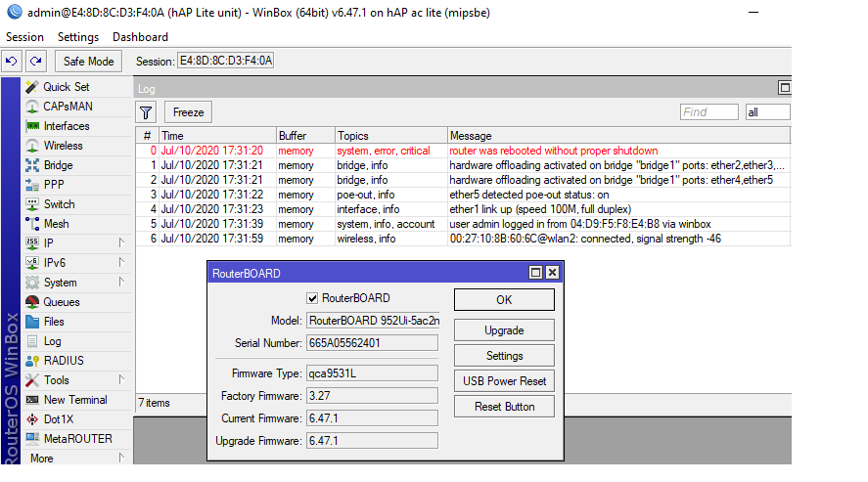Viewport: 868px width, 482px height.
Task: Click OK in RouterBOARD dialog
Action: [x=504, y=299]
